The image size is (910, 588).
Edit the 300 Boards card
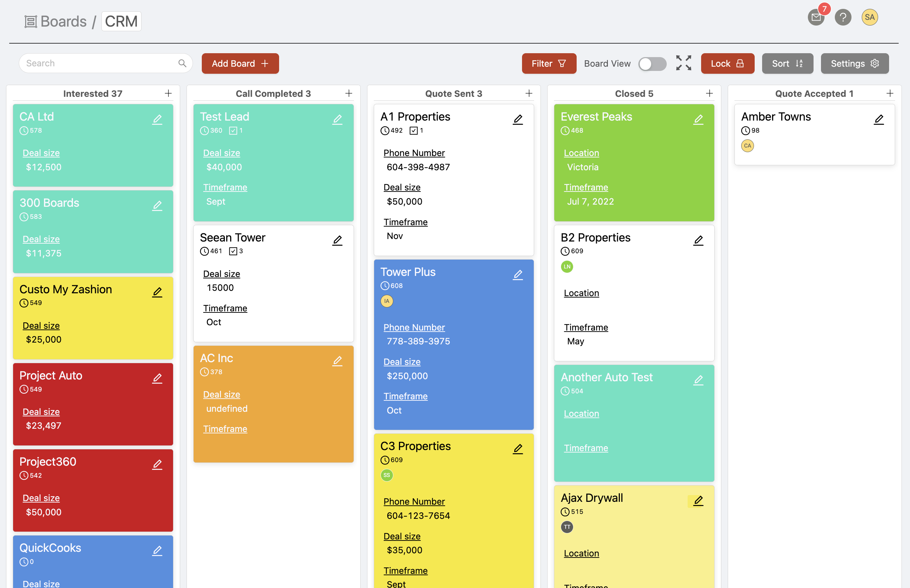(x=157, y=206)
